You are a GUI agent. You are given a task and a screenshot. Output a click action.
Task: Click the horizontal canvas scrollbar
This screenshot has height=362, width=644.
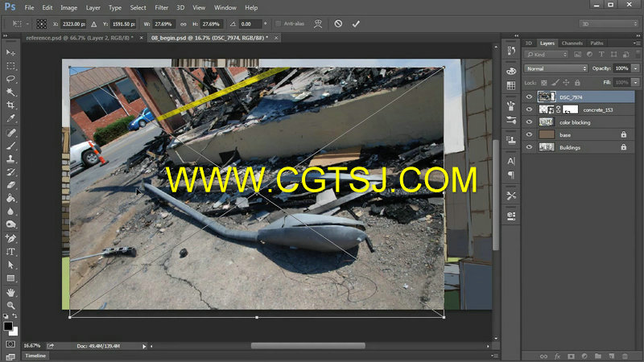(308, 346)
